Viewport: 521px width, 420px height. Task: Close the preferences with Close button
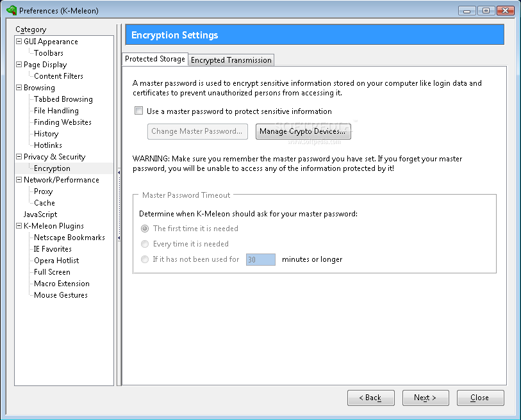pos(481,398)
